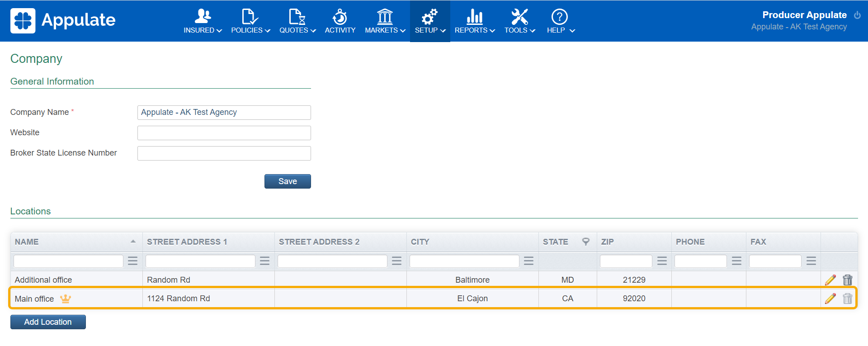Click the Markets bank building icon
Viewport: 868px width, 346px height.
coord(385,17)
